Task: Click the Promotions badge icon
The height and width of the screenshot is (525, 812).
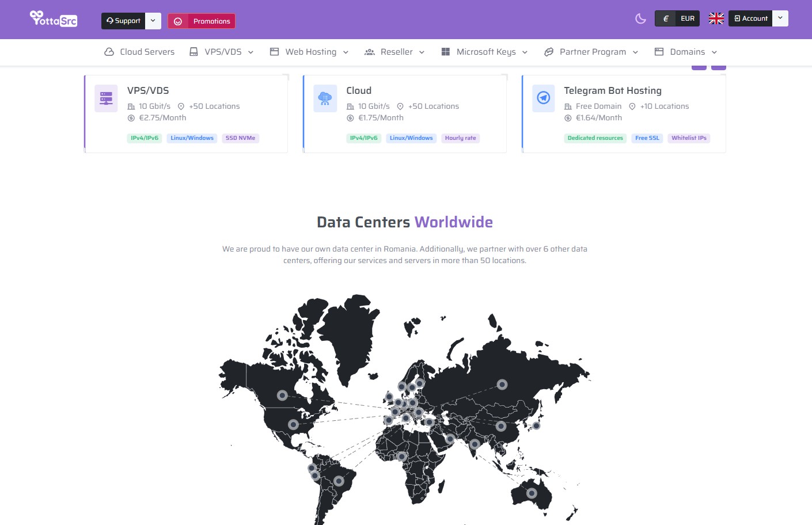Action: tap(178, 21)
